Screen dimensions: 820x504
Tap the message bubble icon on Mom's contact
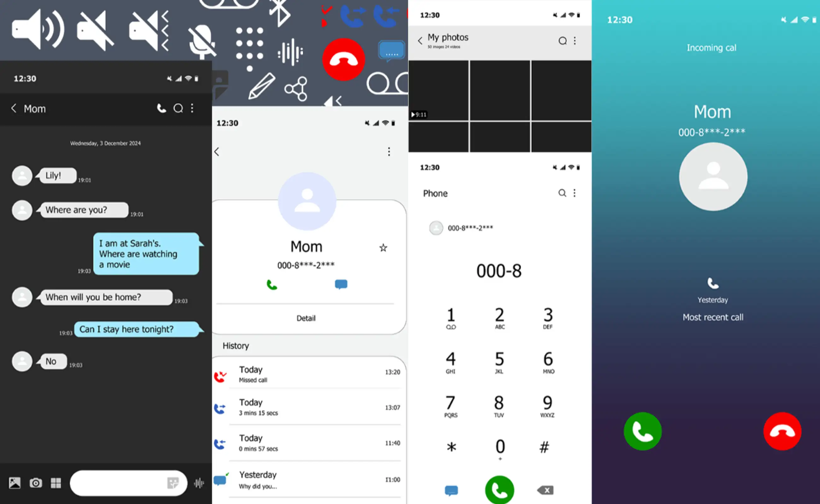tap(340, 284)
